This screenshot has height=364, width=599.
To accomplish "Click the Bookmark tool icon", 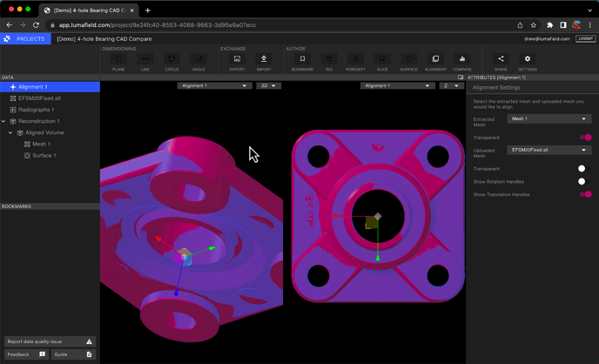I will 302,62.
